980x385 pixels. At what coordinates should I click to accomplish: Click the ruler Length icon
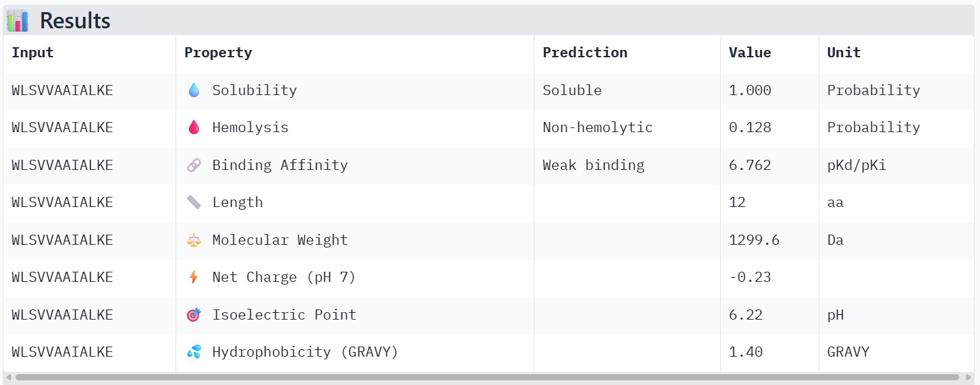click(x=194, y=202)
